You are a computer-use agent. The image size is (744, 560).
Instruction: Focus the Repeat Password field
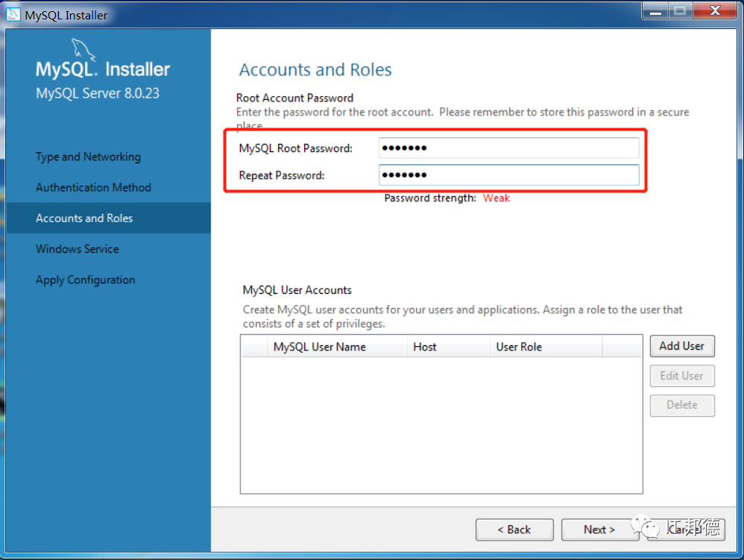(x=508, y=175)
